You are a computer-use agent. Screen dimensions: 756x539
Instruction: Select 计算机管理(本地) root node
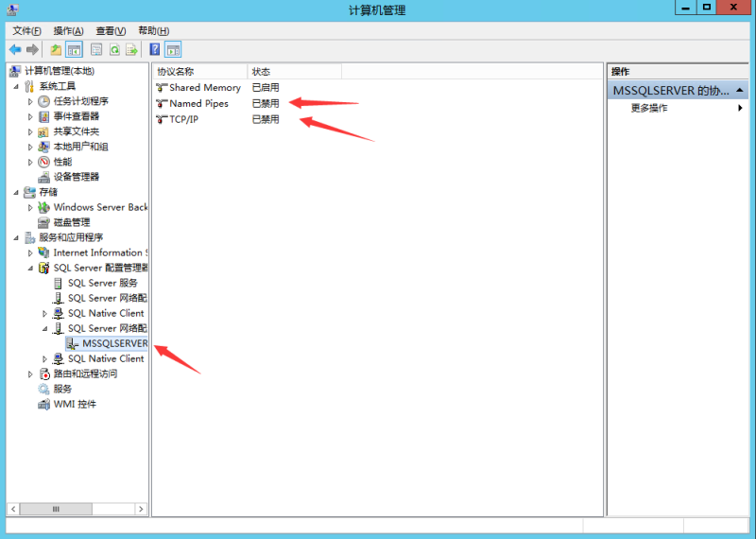click(x=60, y=71)
